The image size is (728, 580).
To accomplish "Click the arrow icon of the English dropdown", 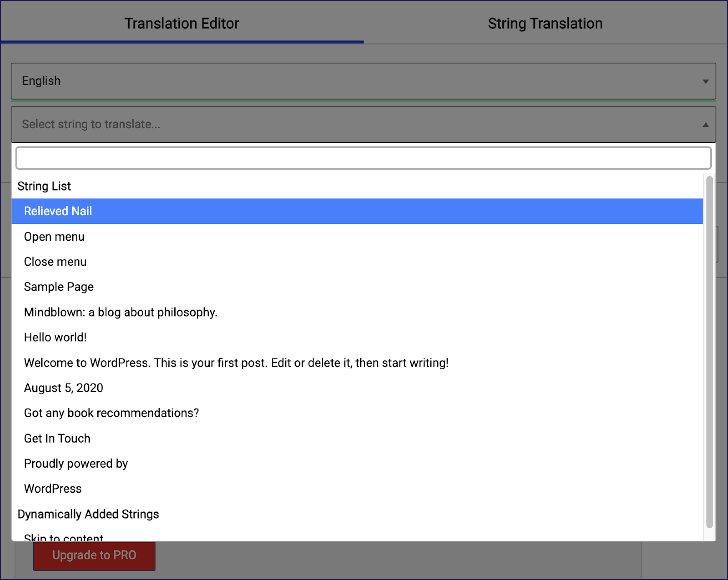I will [x=705, y=81].
